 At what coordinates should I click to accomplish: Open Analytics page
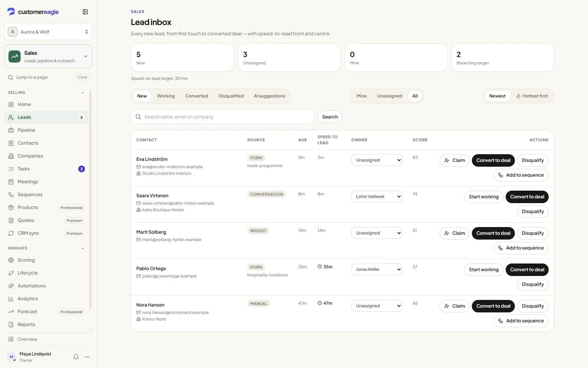tap(47, 299)
